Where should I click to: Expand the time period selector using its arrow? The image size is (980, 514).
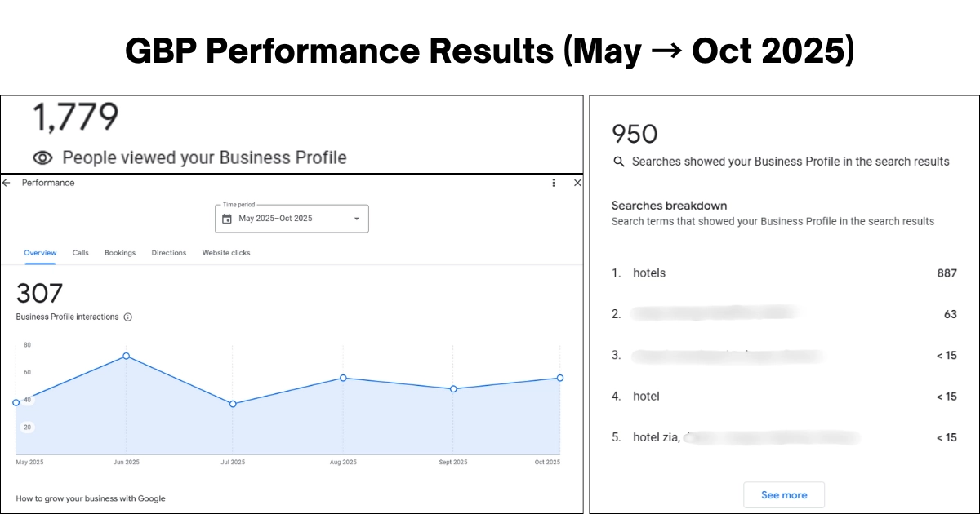356,218
